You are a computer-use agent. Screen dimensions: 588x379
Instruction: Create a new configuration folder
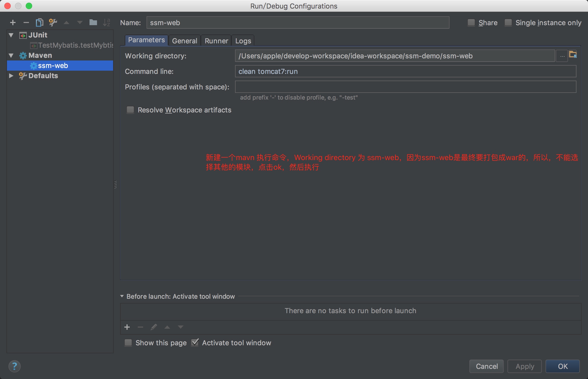(x=93, y=22)
